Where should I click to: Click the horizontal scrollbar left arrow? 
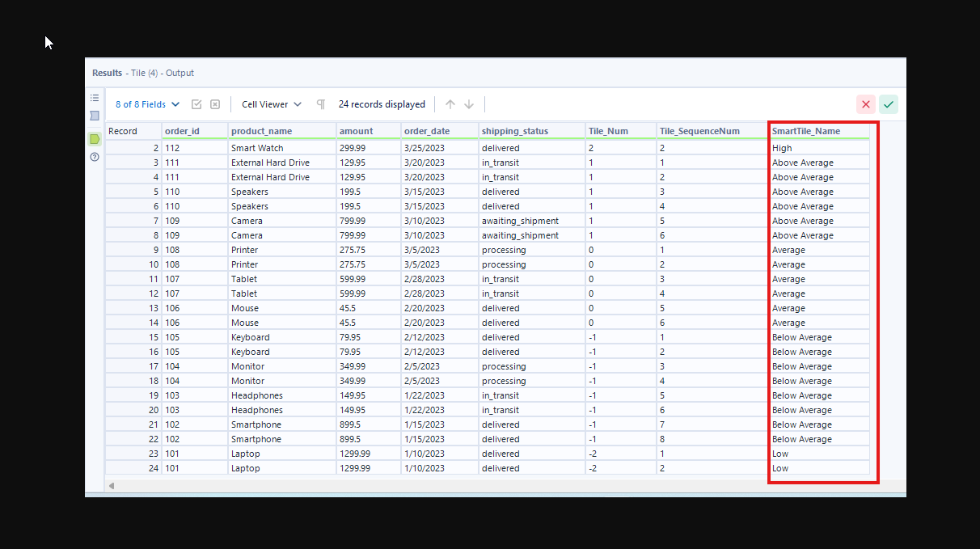tap(112, 486)
